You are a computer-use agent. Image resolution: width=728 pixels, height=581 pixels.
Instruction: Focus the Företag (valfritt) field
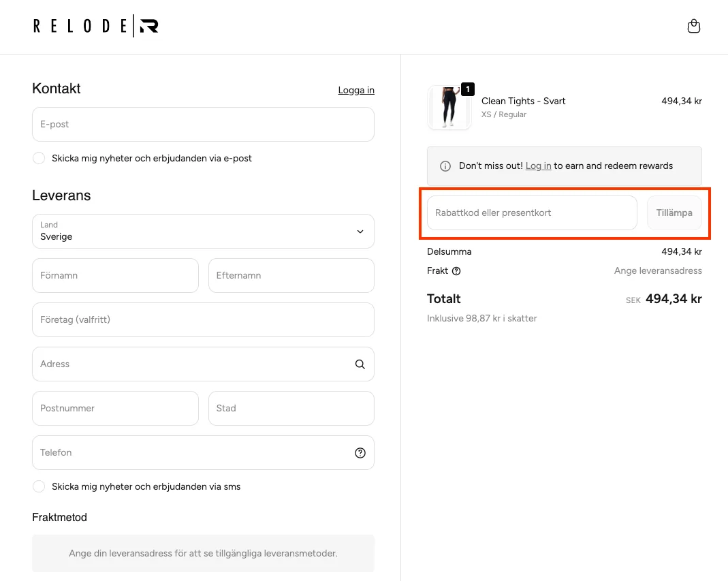click(x=203, y=320)
